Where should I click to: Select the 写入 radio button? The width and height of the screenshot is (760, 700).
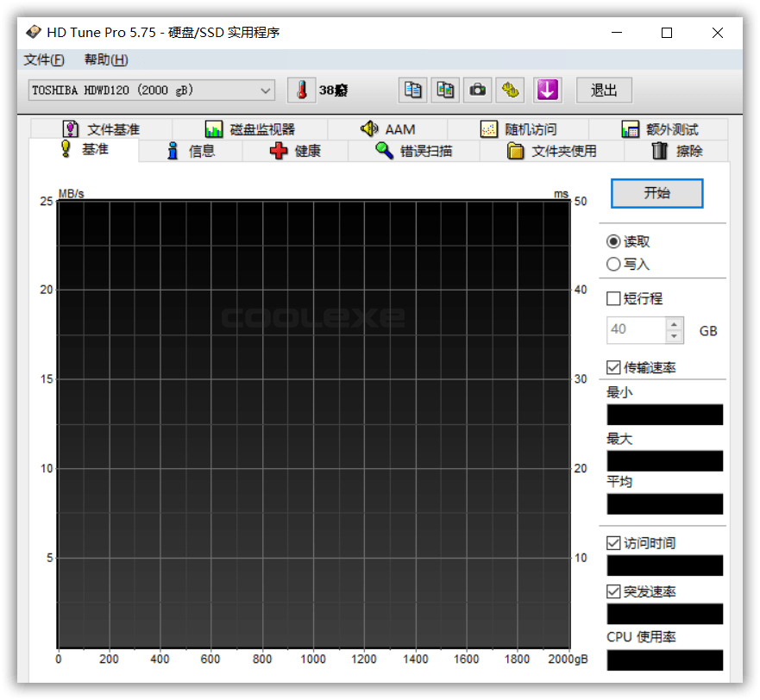point(612,264)
